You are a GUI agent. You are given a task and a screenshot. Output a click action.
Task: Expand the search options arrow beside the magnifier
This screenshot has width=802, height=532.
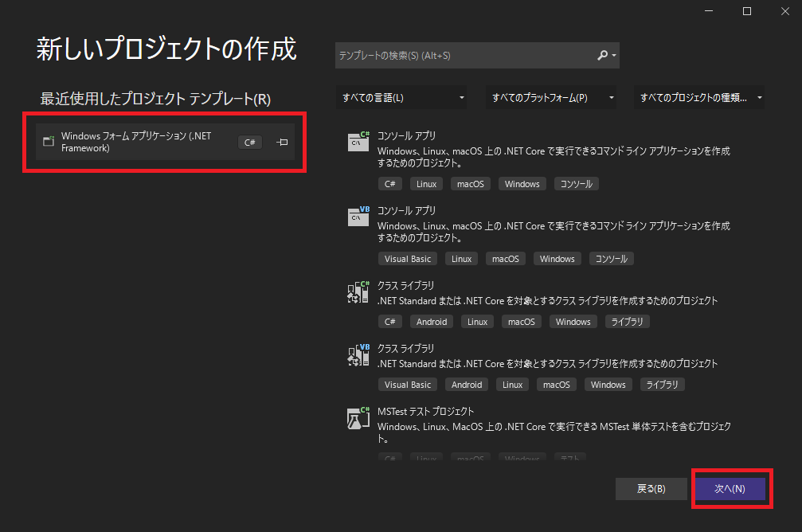click(x=614, y=55)
